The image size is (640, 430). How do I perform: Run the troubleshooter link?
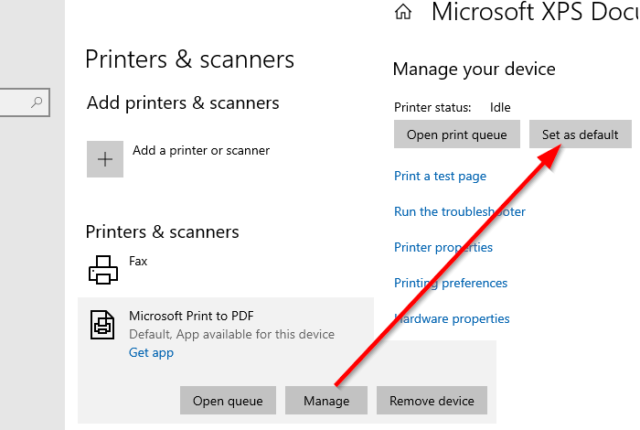coord(459,211)
